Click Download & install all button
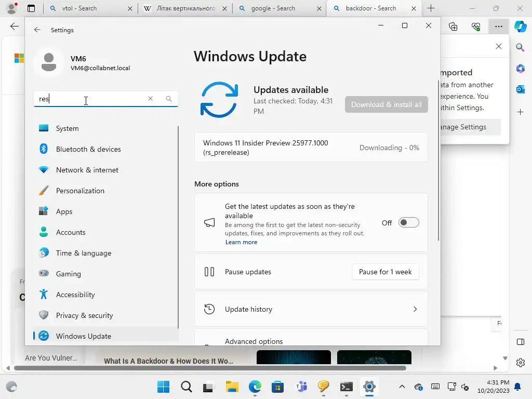Screen dimensions: 532x399 pos(386,104)
